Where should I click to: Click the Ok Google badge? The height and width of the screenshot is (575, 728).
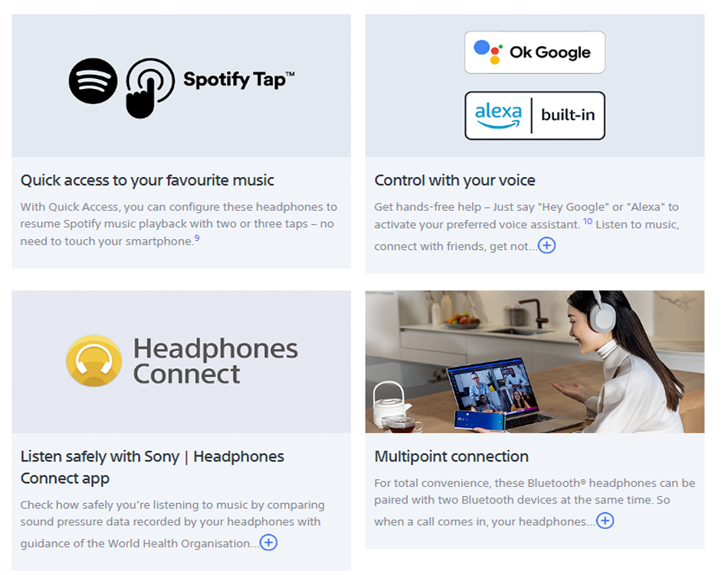534,52
